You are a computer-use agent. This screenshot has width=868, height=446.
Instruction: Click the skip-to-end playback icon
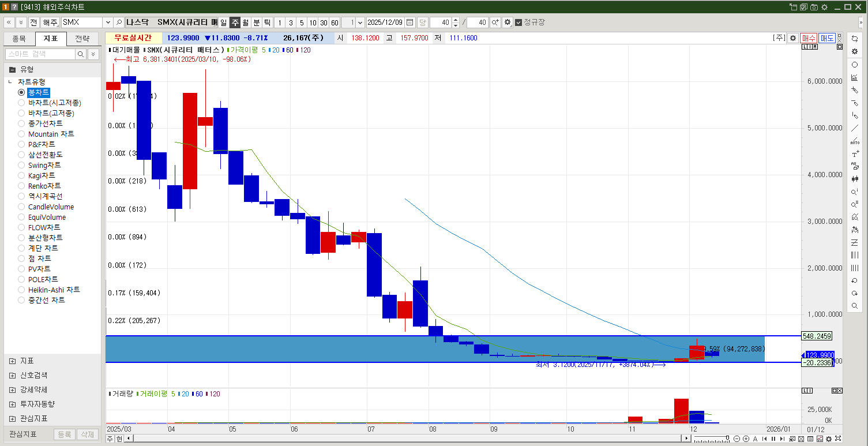(x=782, y=438)
